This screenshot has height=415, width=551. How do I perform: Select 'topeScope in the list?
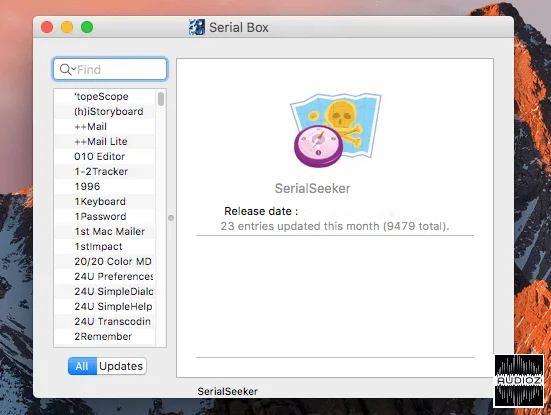point(105,96)
